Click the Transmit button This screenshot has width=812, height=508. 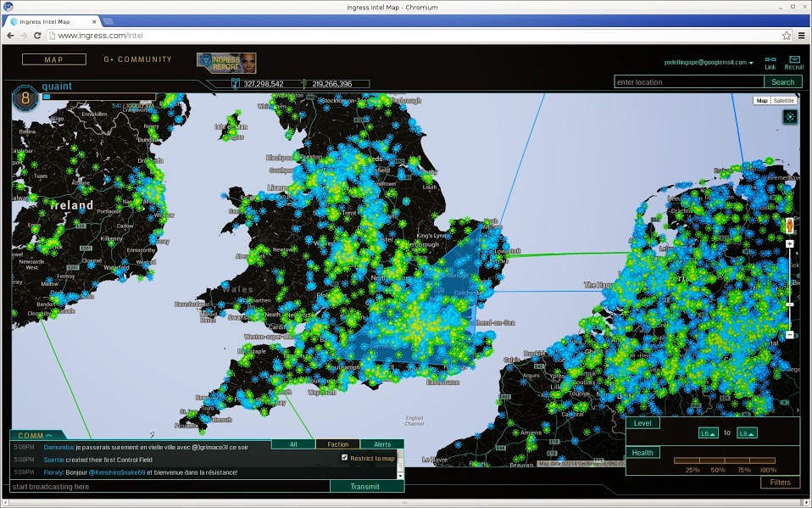(x=366, y=487)
